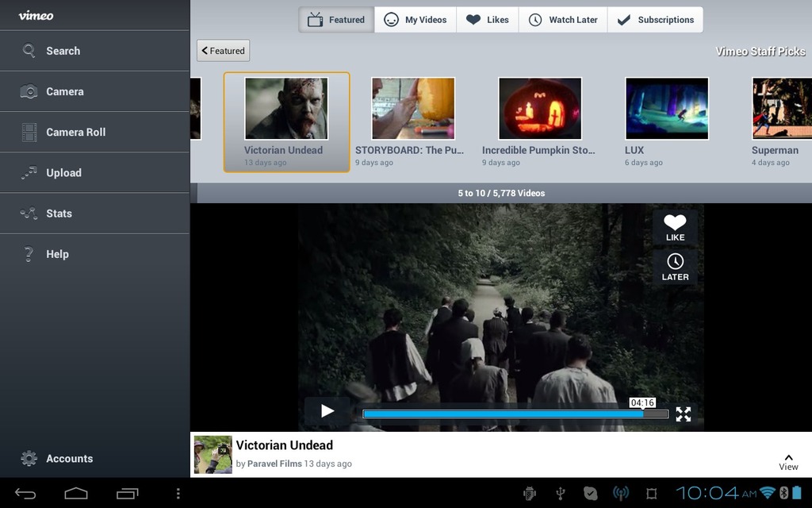Open the Android overflow menu
812x508 pixels.
[178, 494]
